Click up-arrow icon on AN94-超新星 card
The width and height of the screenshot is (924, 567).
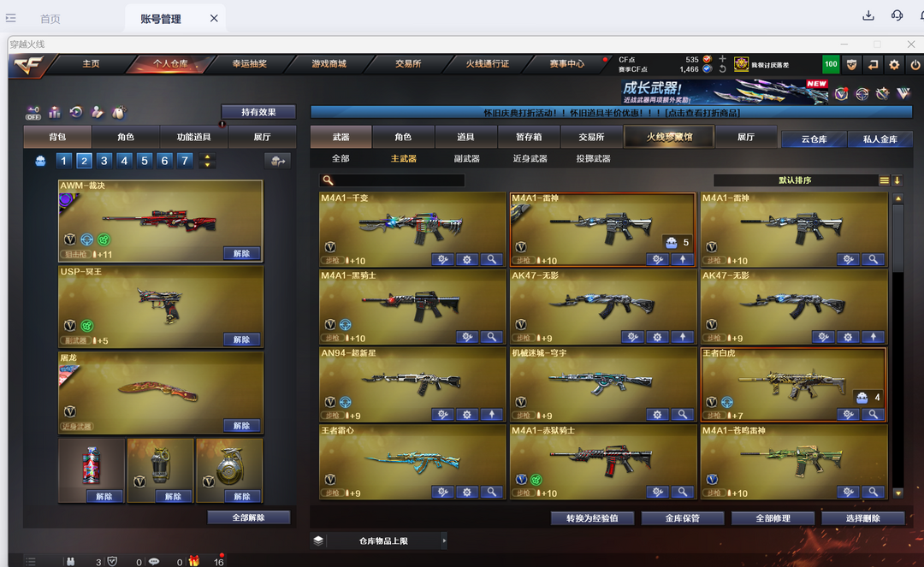491,415
